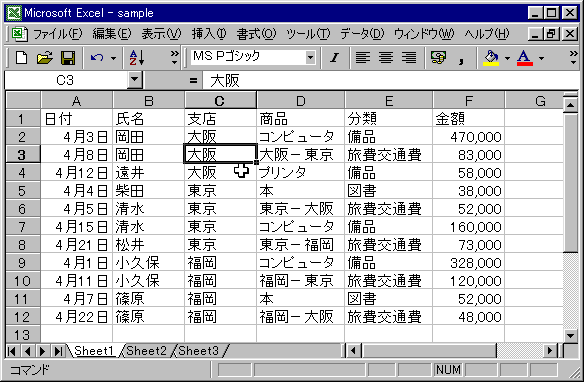Center align cell text
The height and width of the screenshot is (382, 584).
point(385,58)
